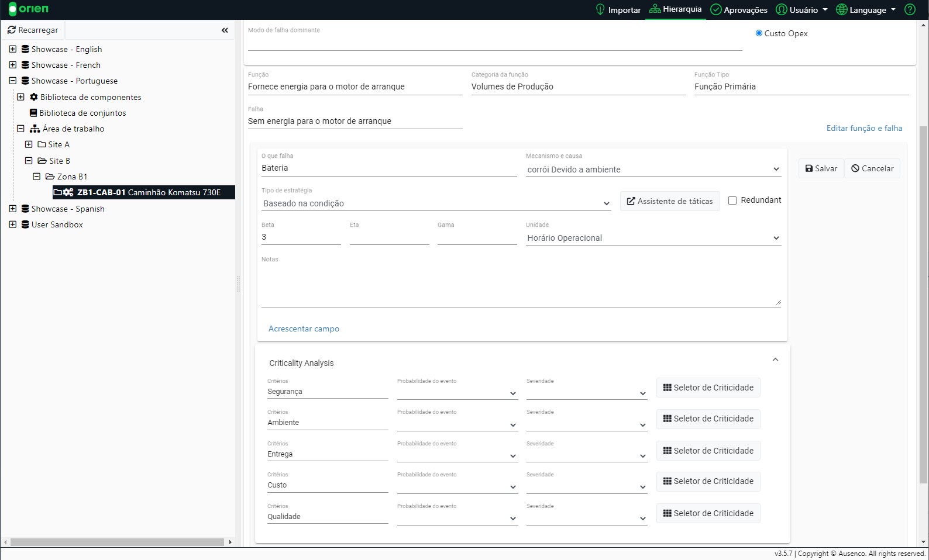The height and width of the screenshot is (560, 929).
Task: Collapse the sidebar with double chevron icon
Action: [225, 30]
